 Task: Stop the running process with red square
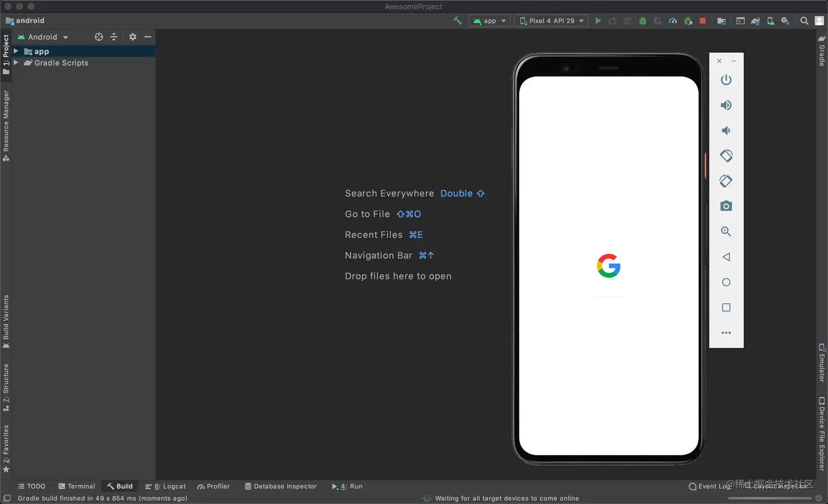click(703, 21)
